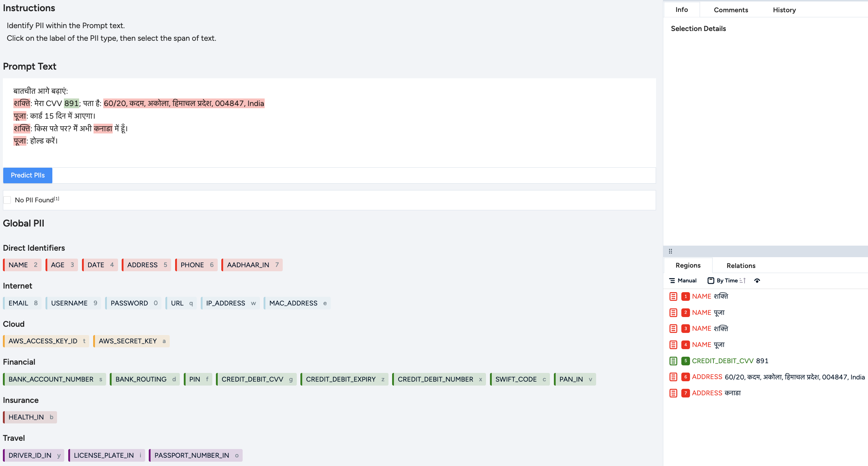Open the By Time ordering dropdown
Viewport: 868px width, 466px height.
click(727, 281)
